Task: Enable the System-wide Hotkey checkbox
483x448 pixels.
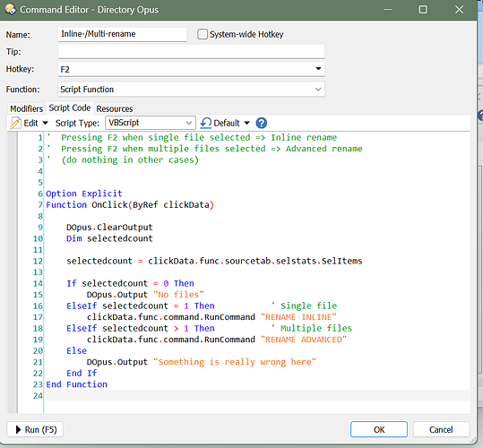Action: pyautogui.click(x=203, y=34)
